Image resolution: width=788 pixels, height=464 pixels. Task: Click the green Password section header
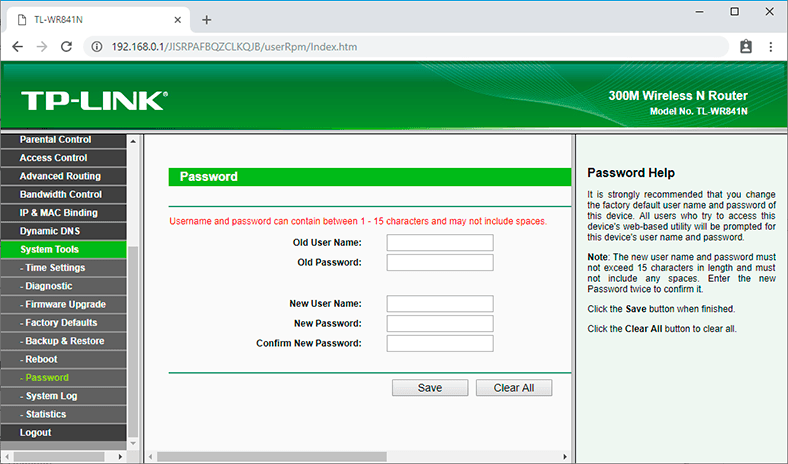[370, 177]
